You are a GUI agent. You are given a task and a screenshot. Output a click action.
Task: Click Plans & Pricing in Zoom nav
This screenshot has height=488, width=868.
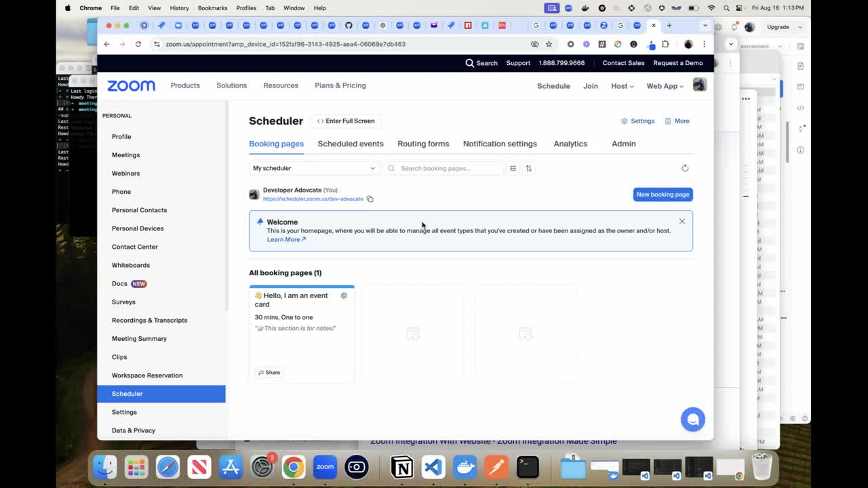[340, 85]
